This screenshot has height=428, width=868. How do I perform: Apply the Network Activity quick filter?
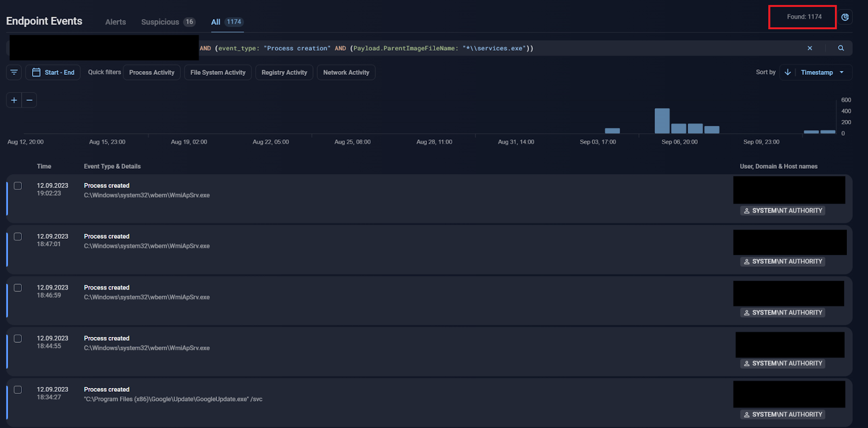[346, 73]
